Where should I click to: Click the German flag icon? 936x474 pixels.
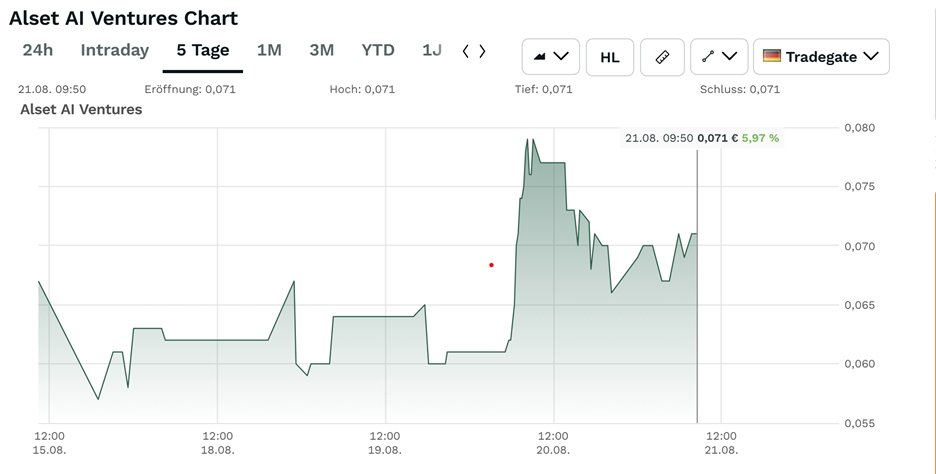tap(772, 57)
